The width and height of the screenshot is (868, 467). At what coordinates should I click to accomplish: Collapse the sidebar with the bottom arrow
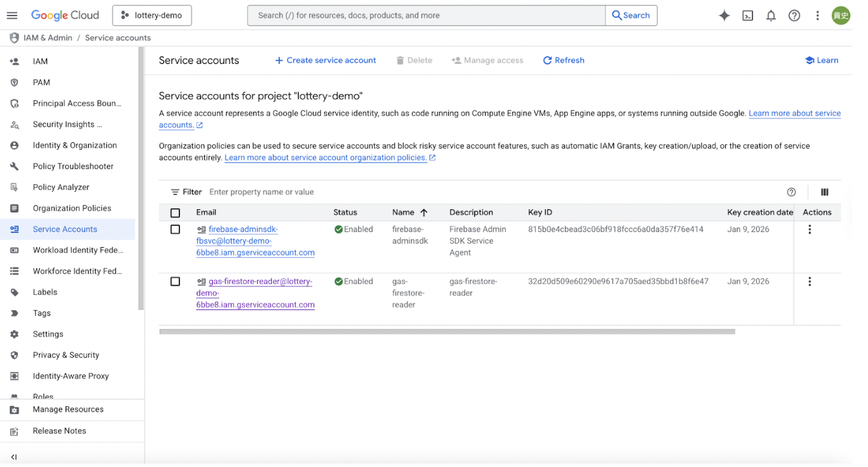pos(14,457)
